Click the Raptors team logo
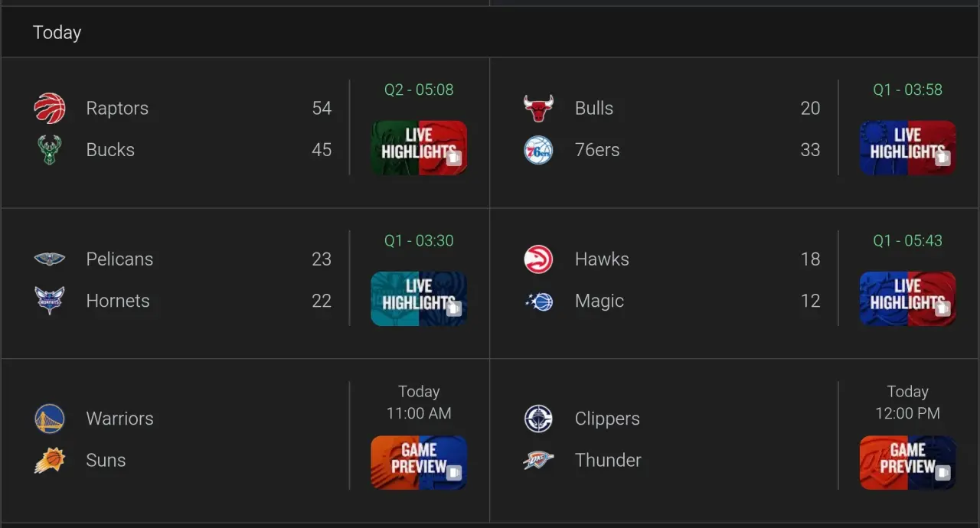Viewport: 980px width, 528px height. (x=50, y=108)
